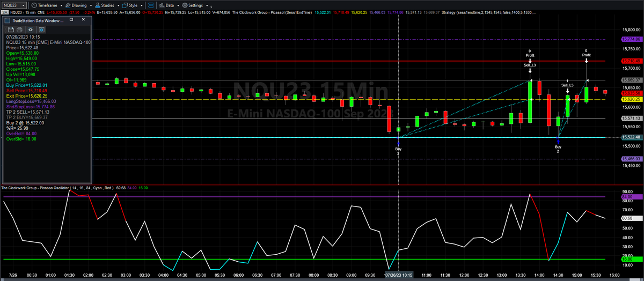Expand the Timeframe dropdown arrow
This screenshot has width=644, height=281.
click(61, 6)
